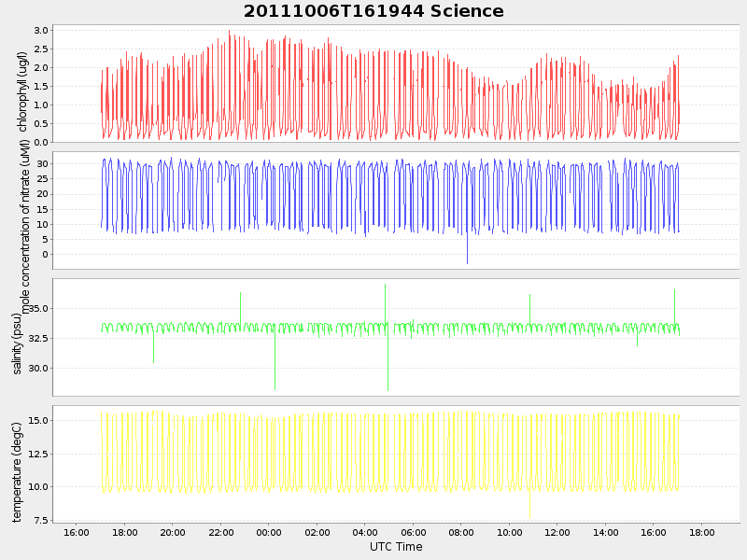
Task: Click the 20:00 time tick label
Action: pyautogui.click(x=173, y=532)
